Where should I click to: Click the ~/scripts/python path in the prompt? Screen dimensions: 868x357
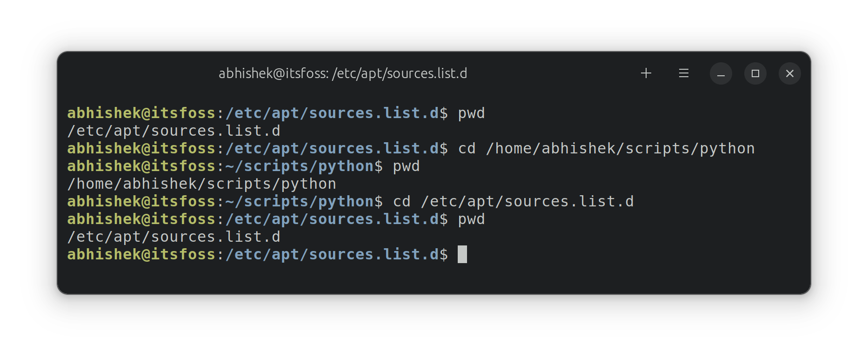298,166
